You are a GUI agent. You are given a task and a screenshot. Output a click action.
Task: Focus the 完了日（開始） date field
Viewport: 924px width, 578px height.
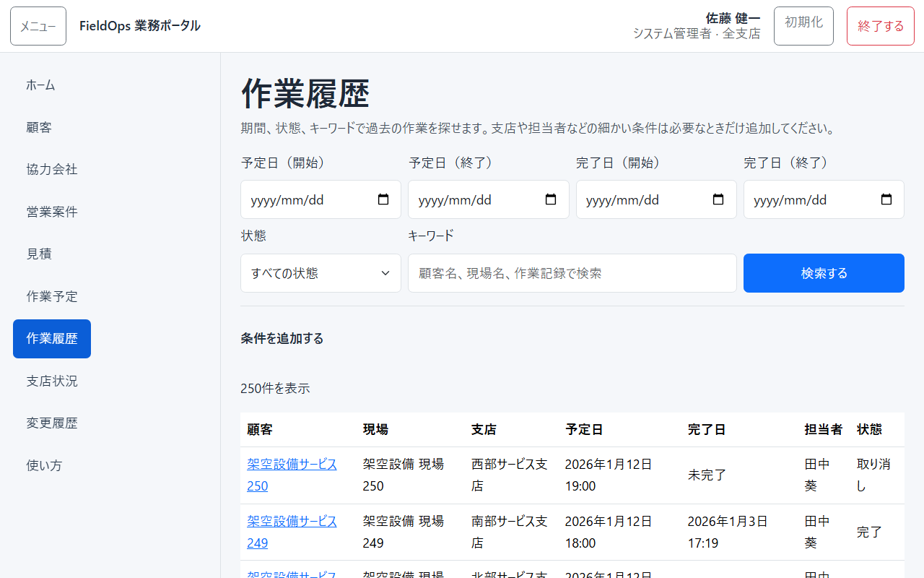pyautogui.click(x=656, y=199)
